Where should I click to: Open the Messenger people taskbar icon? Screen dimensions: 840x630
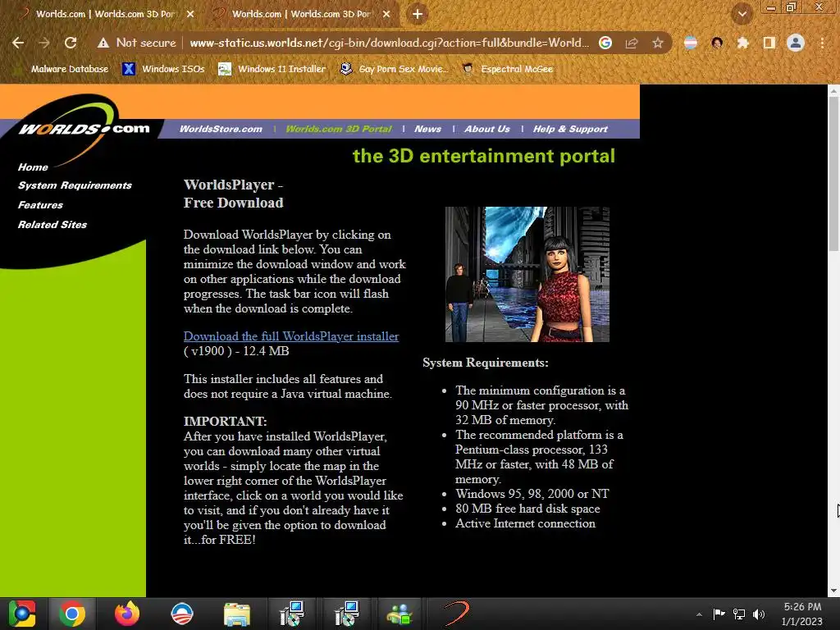pyautogui.click(x=399, y=614)
